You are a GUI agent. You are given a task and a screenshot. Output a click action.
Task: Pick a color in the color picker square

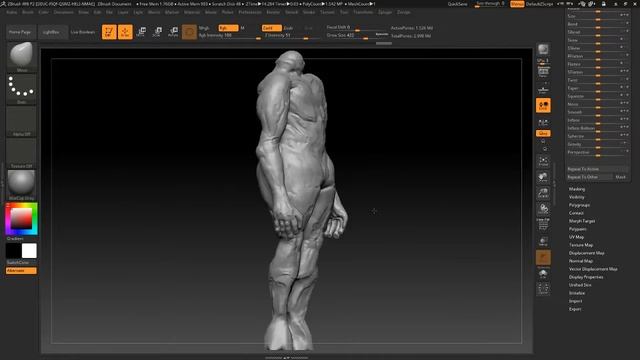coord(21,218)
